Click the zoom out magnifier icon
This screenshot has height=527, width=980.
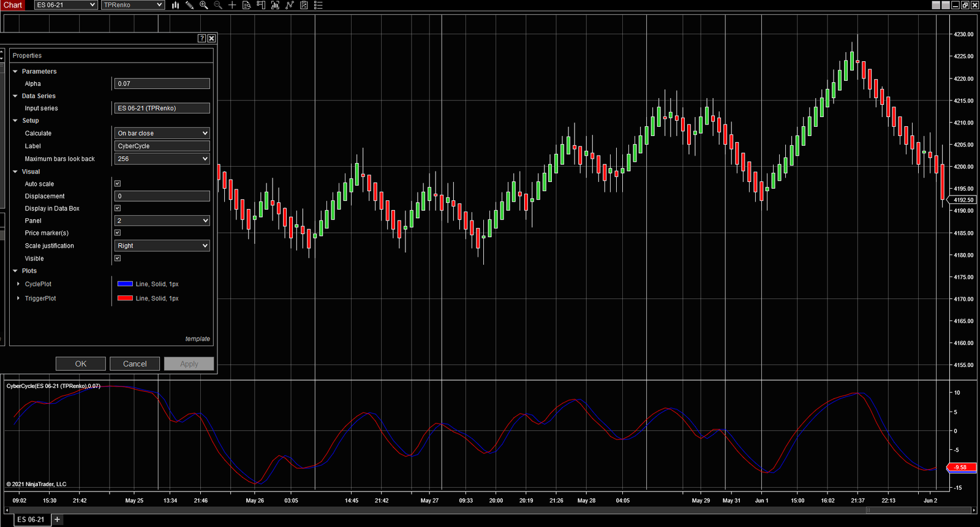point(218,5)
